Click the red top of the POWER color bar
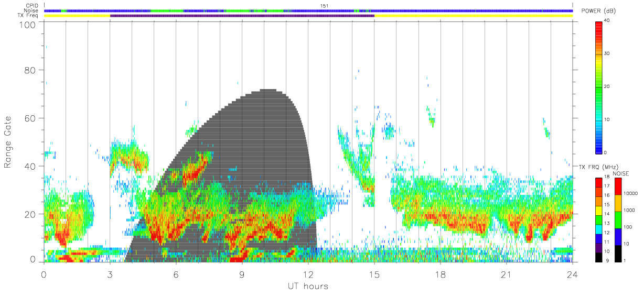 pyautogui.click(x=599, y=26)
